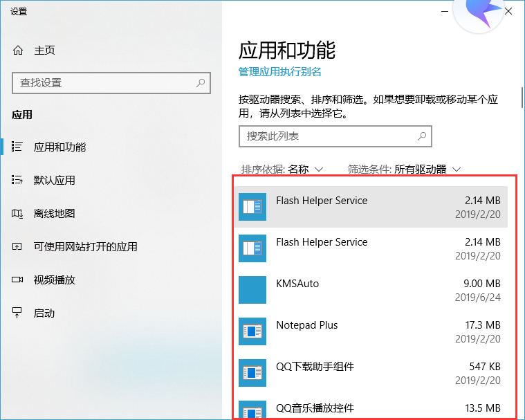
Task: Click the QQ下载助手组件 app icon
Action: coord(252,373)
